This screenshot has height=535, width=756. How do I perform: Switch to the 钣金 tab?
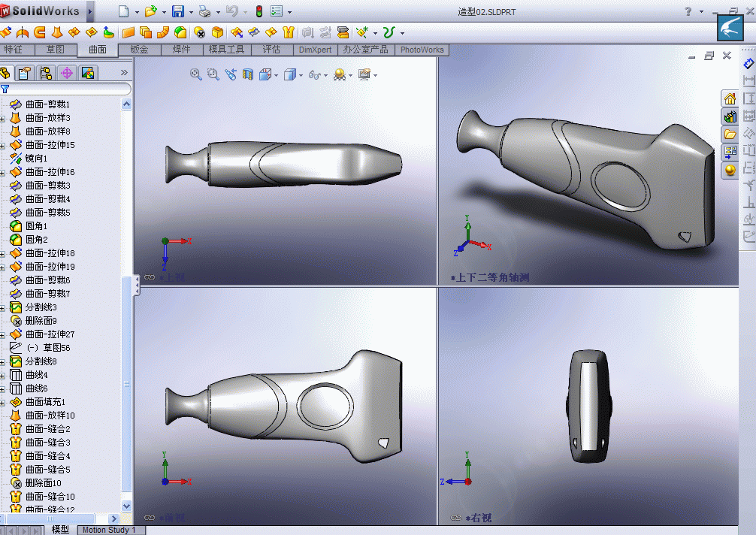click(139, 49)
